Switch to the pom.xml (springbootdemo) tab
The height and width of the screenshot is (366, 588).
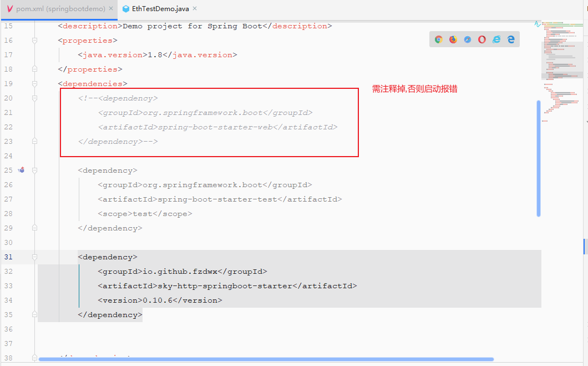click(x=59, y=9)
